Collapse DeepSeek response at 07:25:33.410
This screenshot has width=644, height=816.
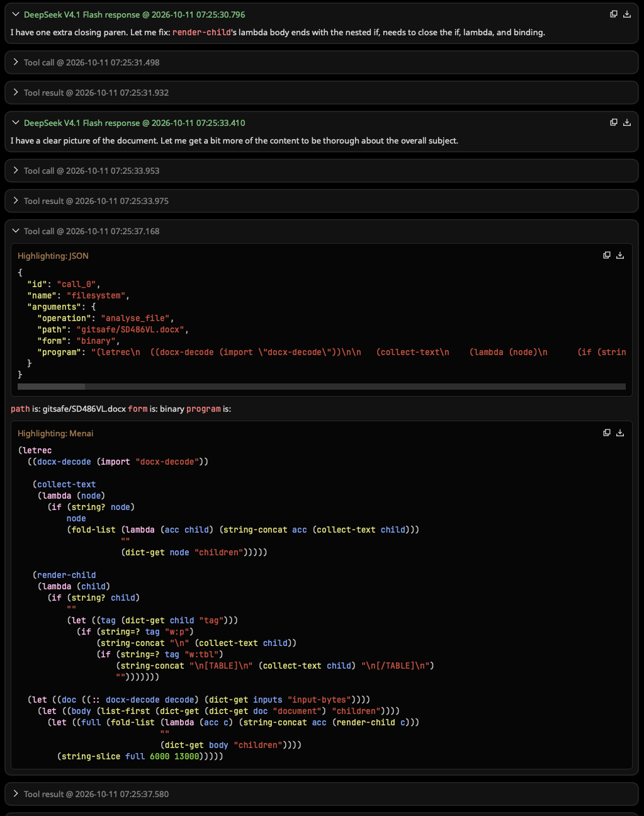pyautogui.click(x=16, y=122)
